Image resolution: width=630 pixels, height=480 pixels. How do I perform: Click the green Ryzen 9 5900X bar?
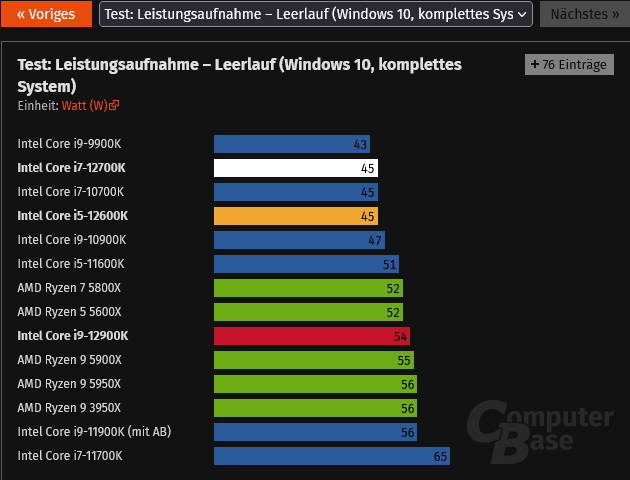point(314,360)
